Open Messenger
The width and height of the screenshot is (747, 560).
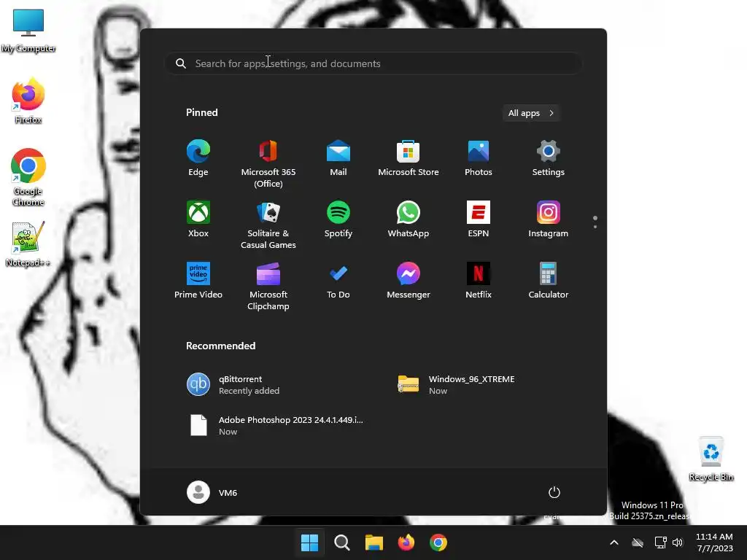pyautogui.click(x=409, y=281)
